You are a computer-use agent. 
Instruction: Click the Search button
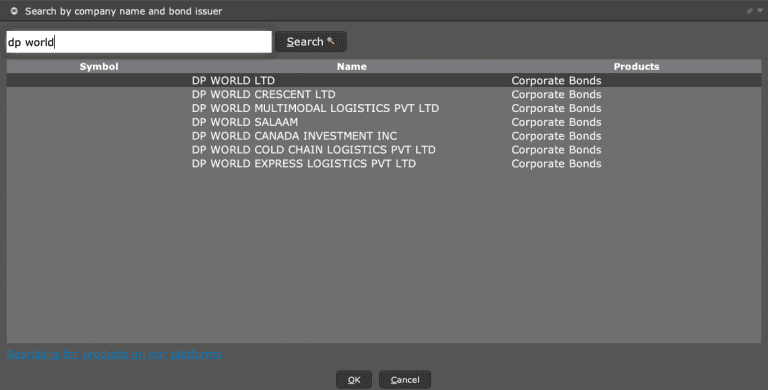point(311,42)
